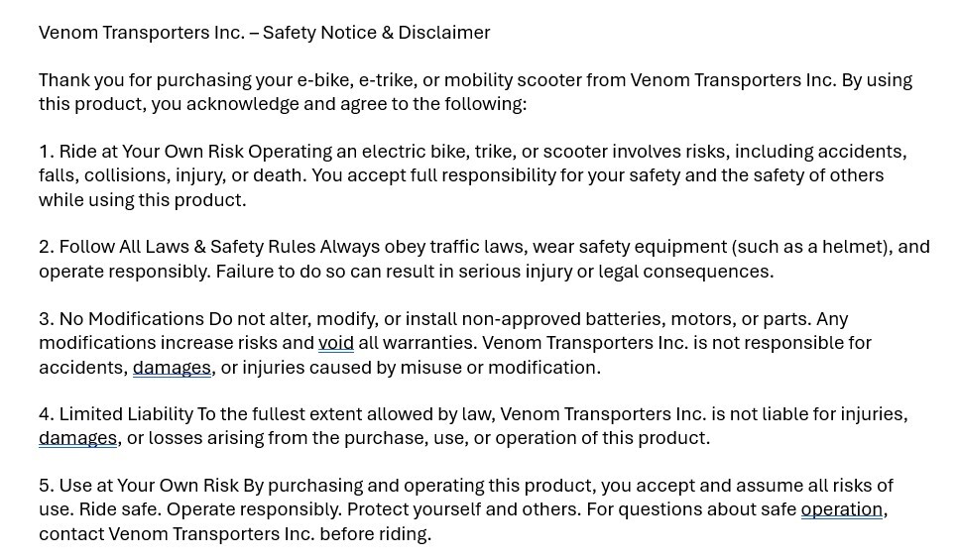
Task: Click underlined "damages" in section 3
Action: click(172, 368)
